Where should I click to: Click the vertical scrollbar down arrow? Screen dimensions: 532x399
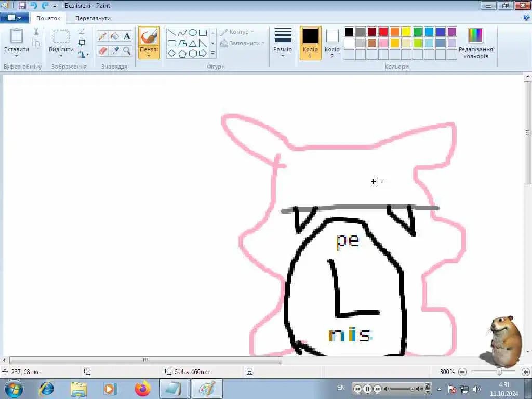pos(528,352)
